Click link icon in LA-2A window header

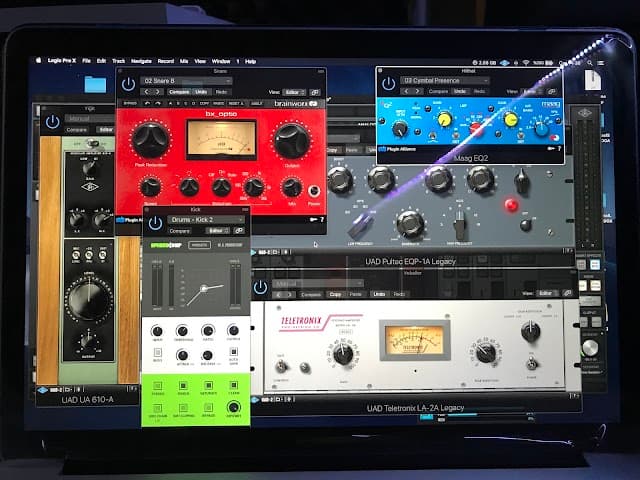click(567, 293)
